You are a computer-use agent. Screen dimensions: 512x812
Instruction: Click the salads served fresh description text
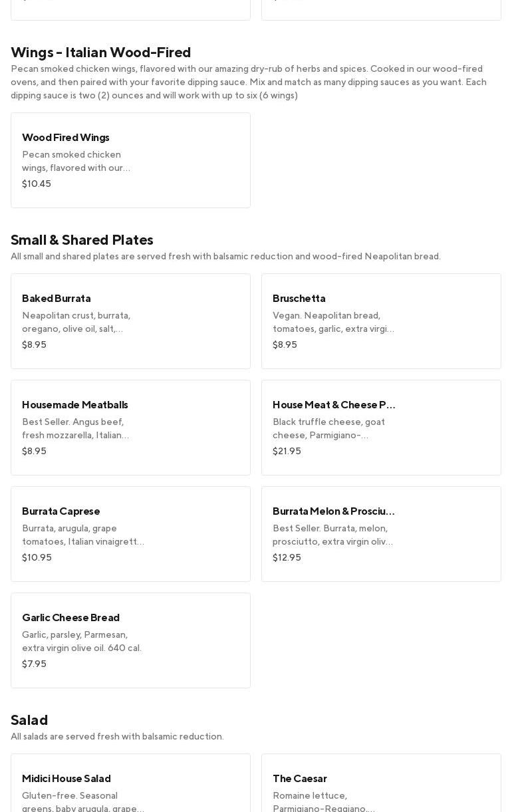pos(117,736)
